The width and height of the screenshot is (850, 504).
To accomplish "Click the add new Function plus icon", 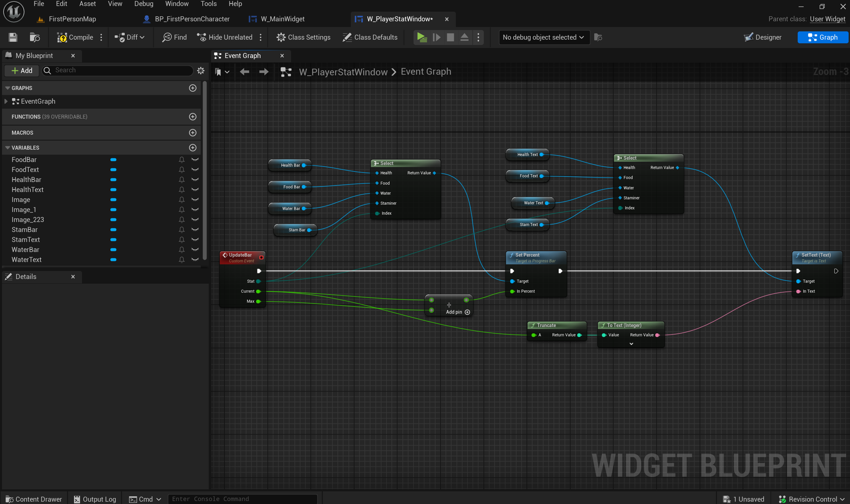I will 193,117.
